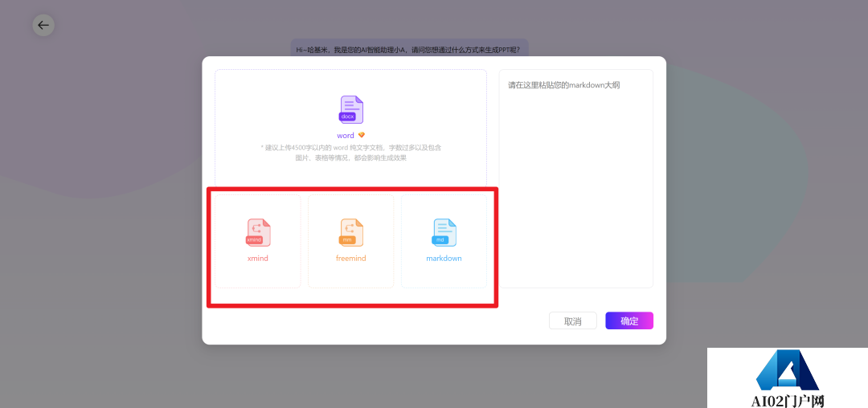The image size is (868, 408).
Task: Select the word docx file icon
Action: click(x=351, y=109)
